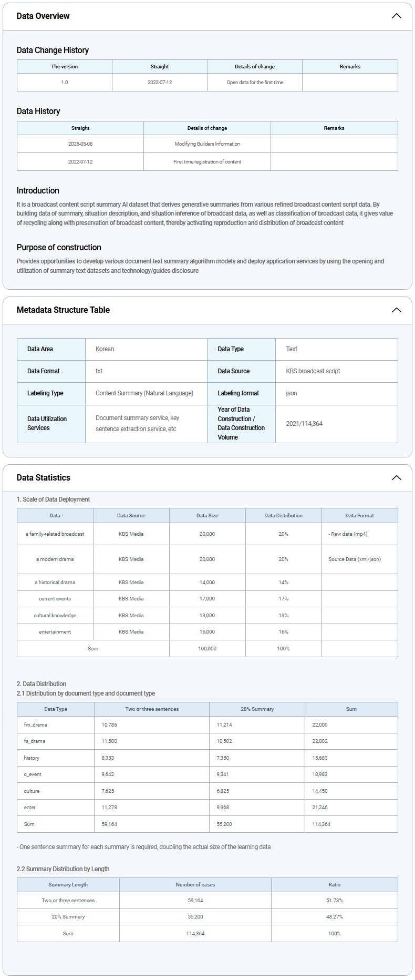This screenshot has width=415, height=980.
Task: Select the 2021/114,364 construction volume value
Action: click(x=304, y=423)
